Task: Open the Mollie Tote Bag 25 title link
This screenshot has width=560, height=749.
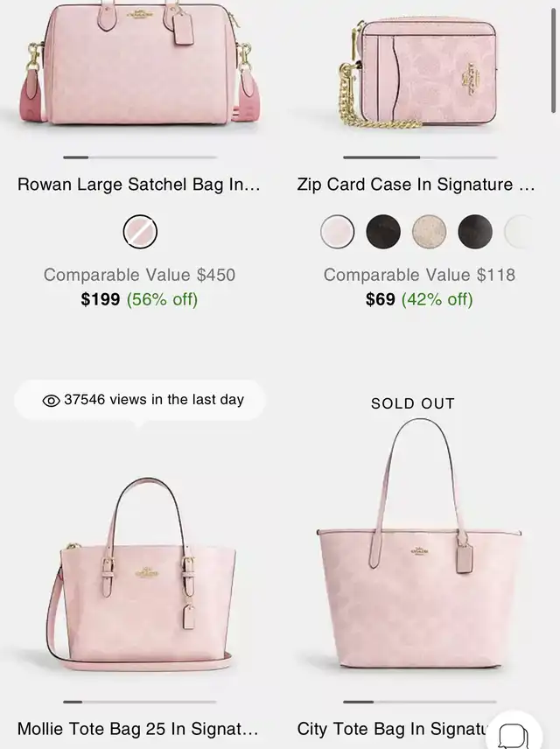Action: tap(138, 729)
